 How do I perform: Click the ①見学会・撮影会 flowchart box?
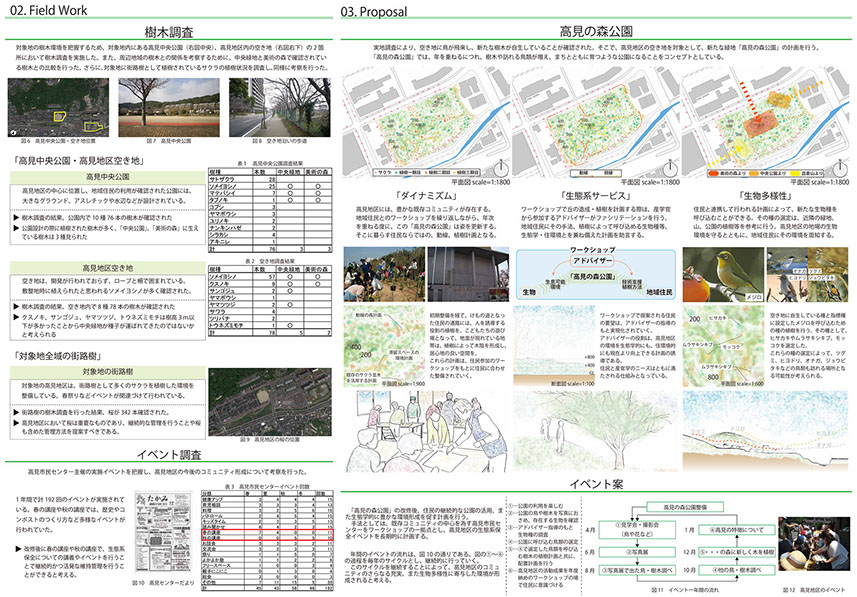pos(638,529)
